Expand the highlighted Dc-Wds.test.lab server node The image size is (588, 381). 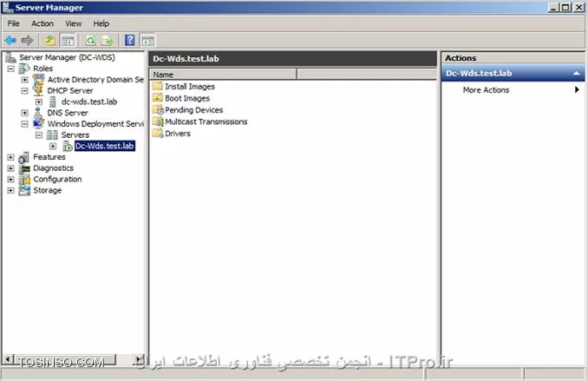tap(53, 146)
